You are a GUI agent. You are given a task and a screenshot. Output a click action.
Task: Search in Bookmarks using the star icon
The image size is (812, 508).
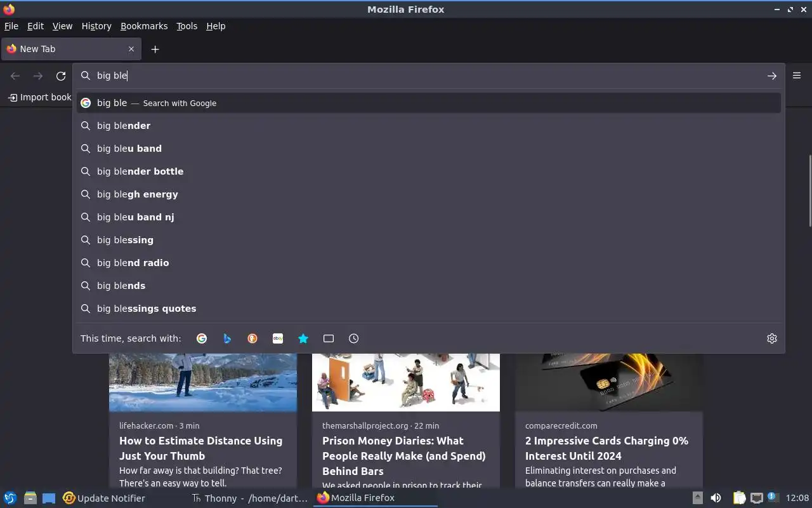tap(303, 338)
